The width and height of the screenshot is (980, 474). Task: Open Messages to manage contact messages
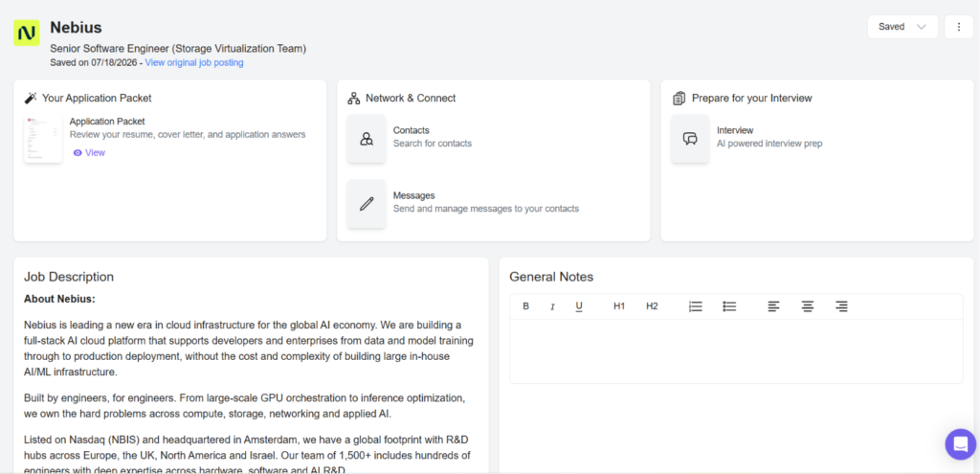(x=485, y=202)
